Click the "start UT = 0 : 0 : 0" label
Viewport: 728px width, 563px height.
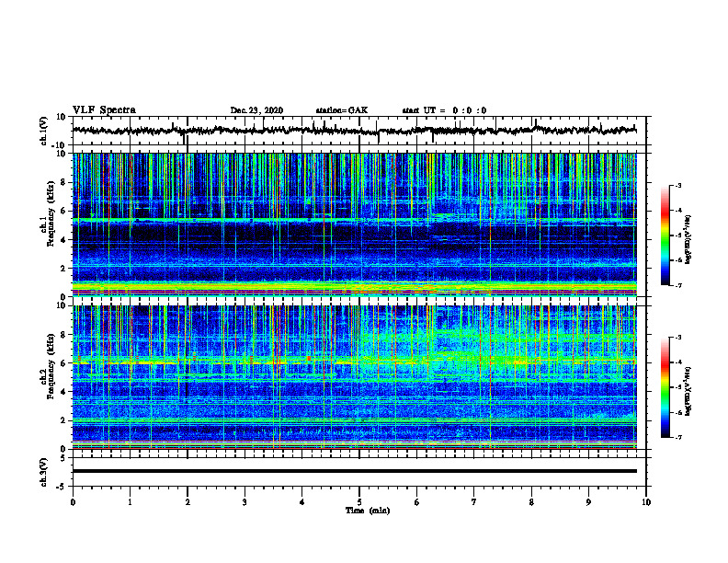444,110
